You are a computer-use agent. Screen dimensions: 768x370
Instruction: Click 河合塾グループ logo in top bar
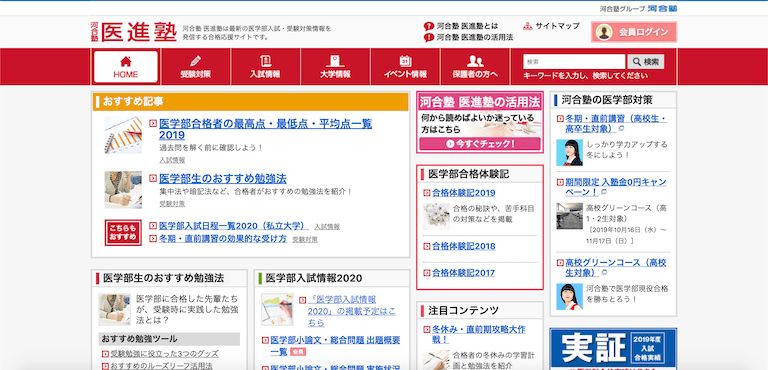tap(638, 8)
